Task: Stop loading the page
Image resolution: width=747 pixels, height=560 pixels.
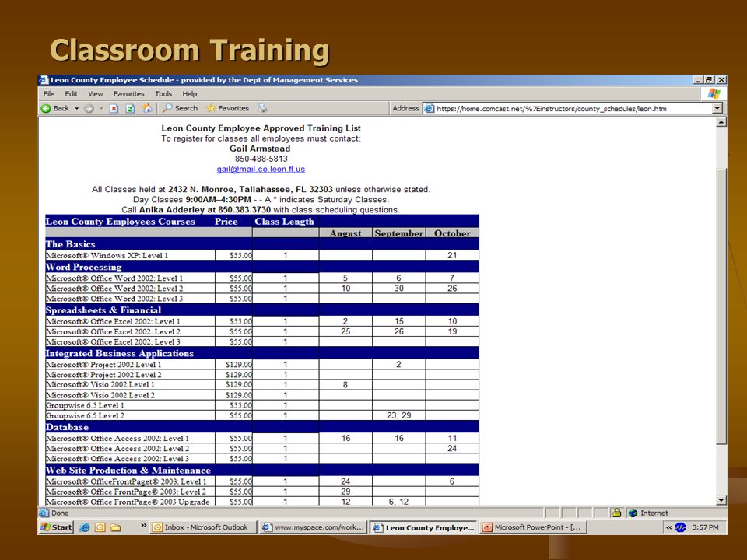Action: coord(114,109)
